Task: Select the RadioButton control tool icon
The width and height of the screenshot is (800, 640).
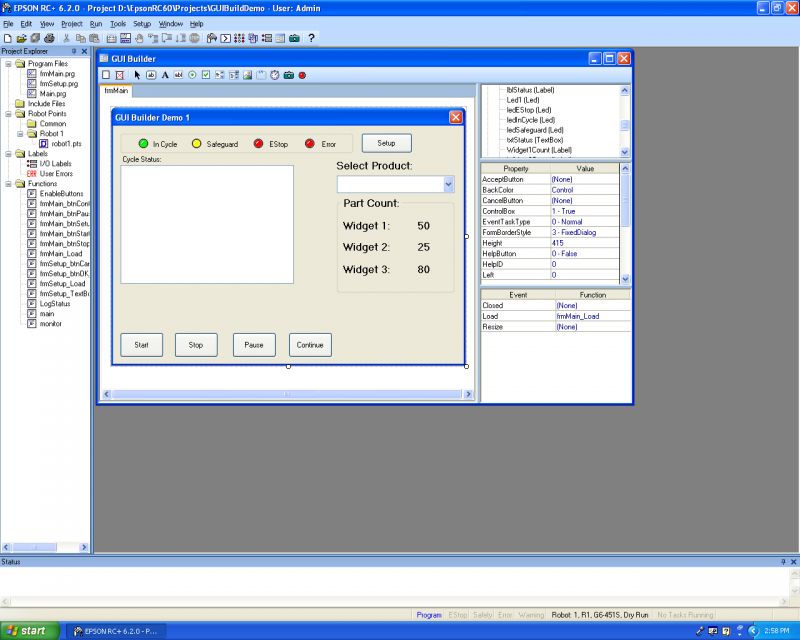Action: [x=192, y=75]
